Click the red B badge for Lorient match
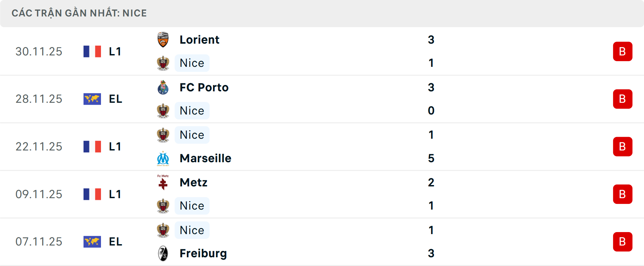Image resolution: width=644 pixels, height=266 pixels. (623, 51)
